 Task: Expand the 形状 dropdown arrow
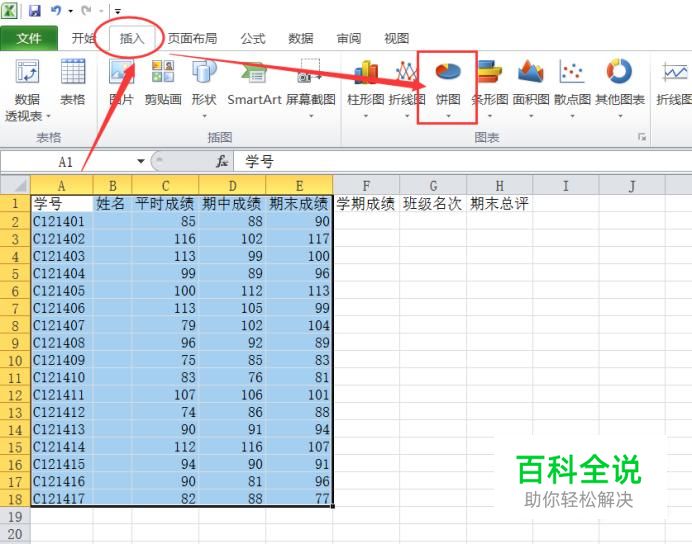(x=204, y=116)
